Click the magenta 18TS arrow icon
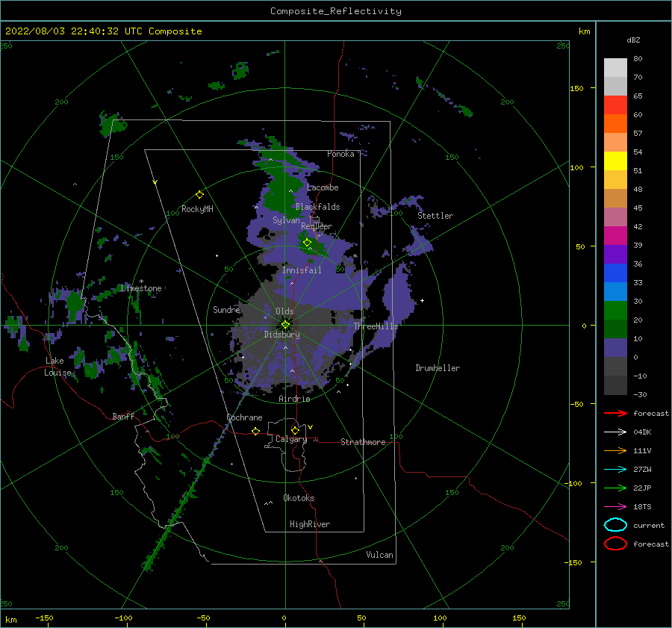Screen dimensions: 672x628 coord(615,507)
